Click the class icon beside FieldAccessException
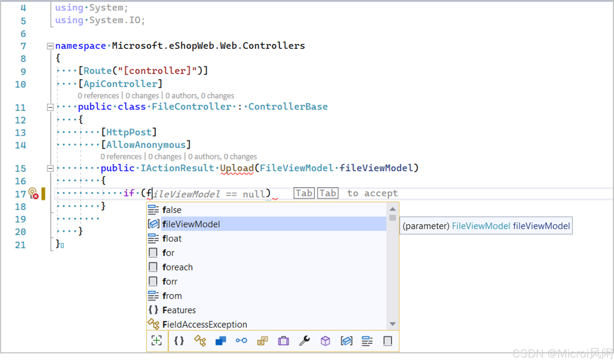The height and width of the screenshot is (364, 614). click(153, 324)
